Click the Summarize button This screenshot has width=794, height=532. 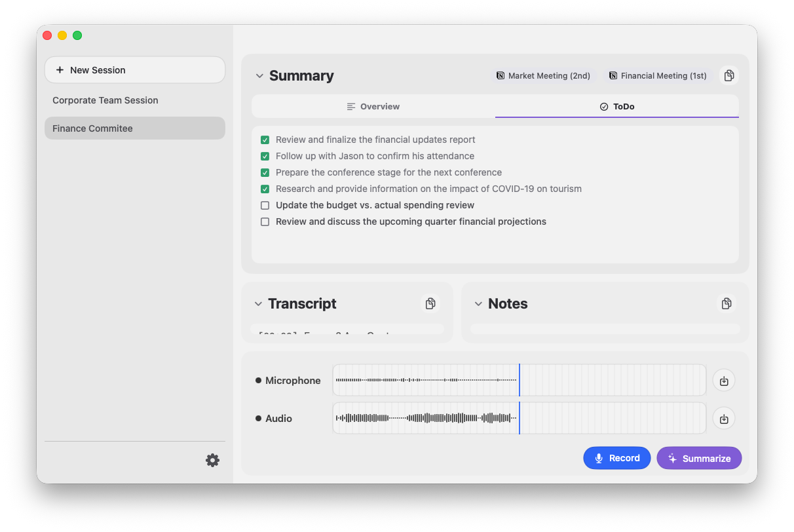[x=699, y=457]
